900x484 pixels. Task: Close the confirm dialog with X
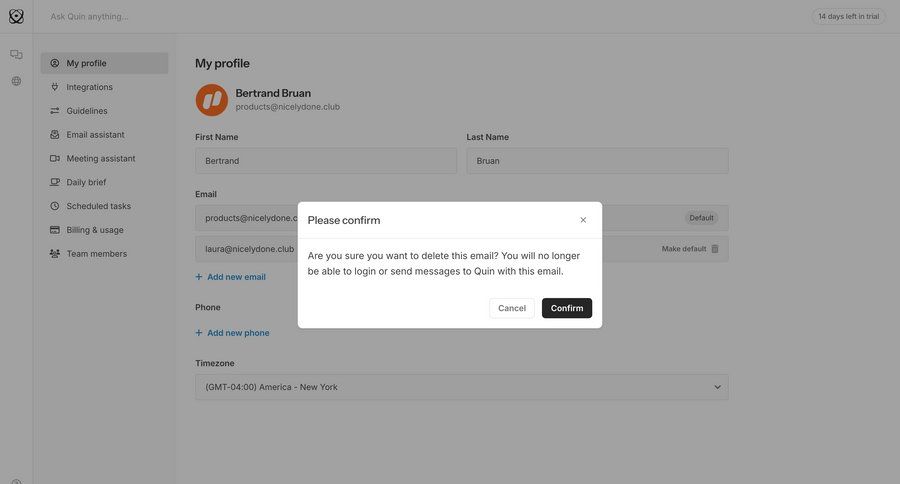[583, 220]
